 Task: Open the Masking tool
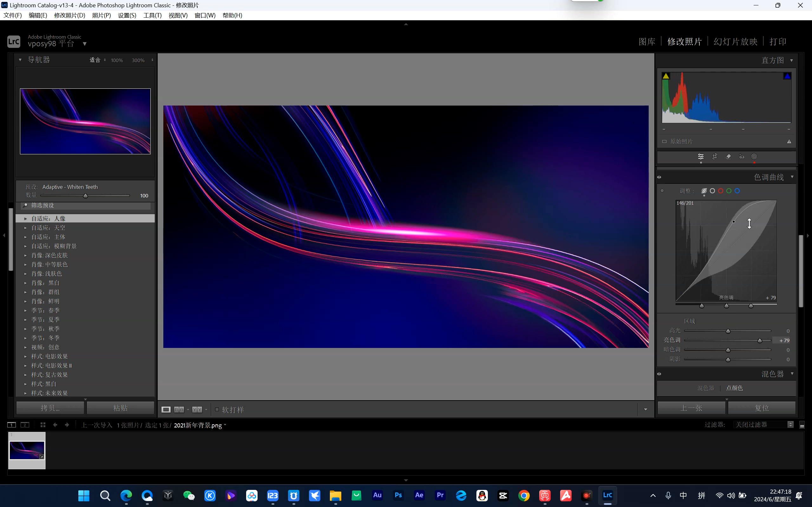[x=754, y=157]
